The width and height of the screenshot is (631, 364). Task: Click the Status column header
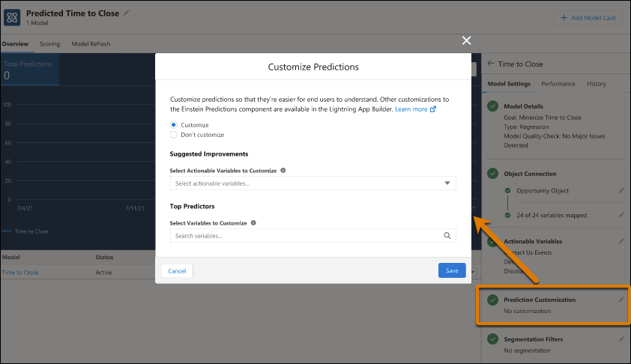104,257
